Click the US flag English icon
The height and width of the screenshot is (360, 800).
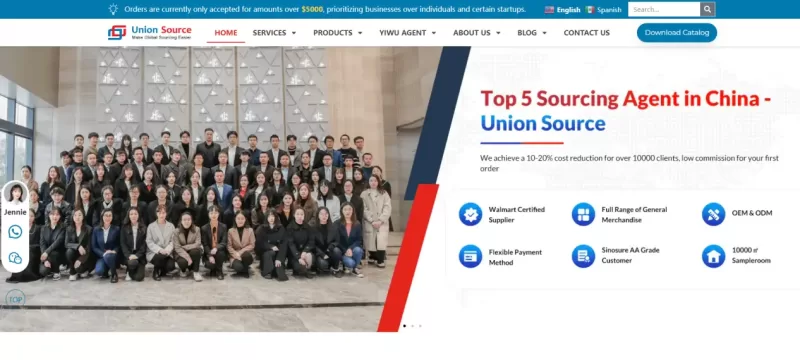click(549, 10)
